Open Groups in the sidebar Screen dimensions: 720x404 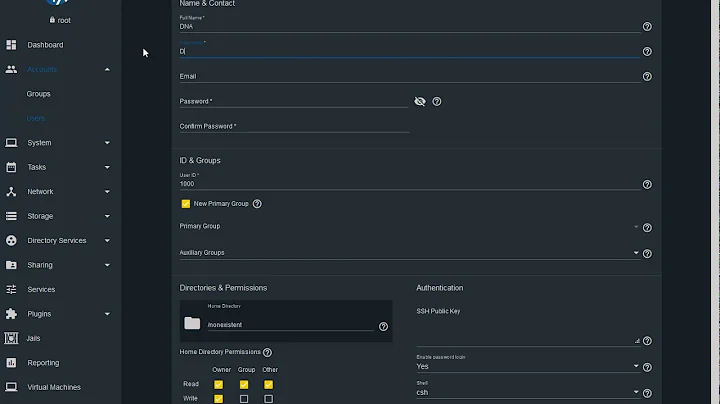tap(39, 94)
